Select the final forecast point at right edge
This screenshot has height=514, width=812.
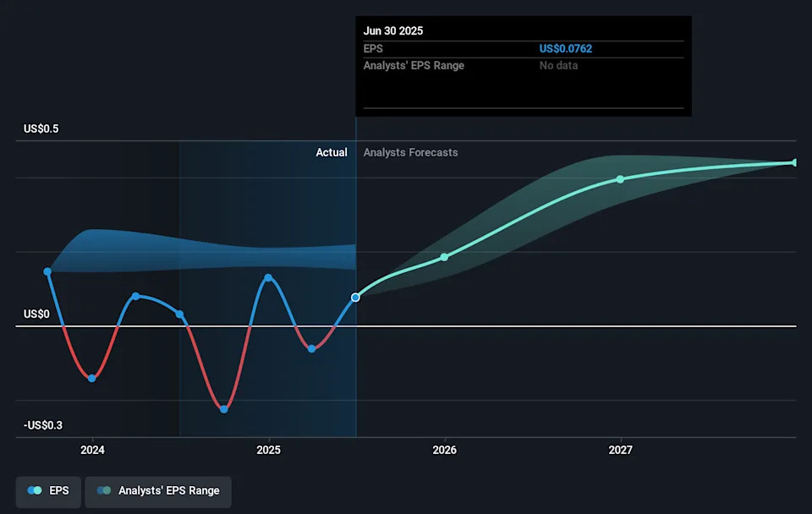[x=794, y=162]
